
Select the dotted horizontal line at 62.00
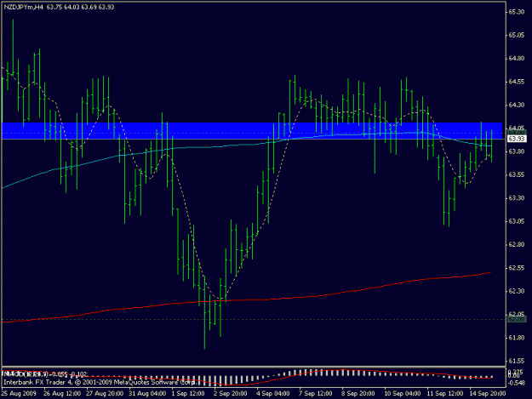254,319
